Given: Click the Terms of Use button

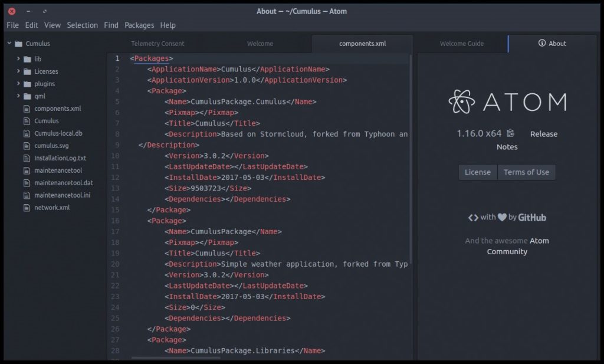Looking at the screenshot, I should [527, 172].
